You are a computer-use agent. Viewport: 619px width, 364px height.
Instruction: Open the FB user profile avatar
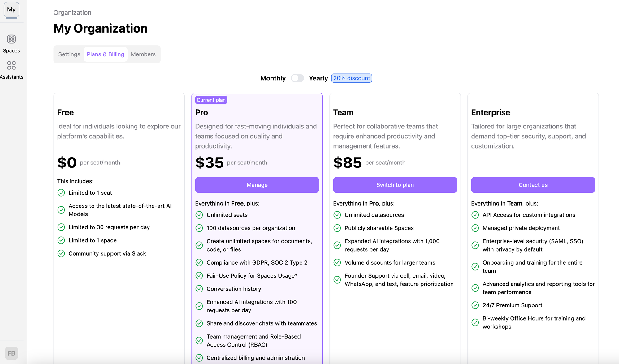tap(11, 353)
